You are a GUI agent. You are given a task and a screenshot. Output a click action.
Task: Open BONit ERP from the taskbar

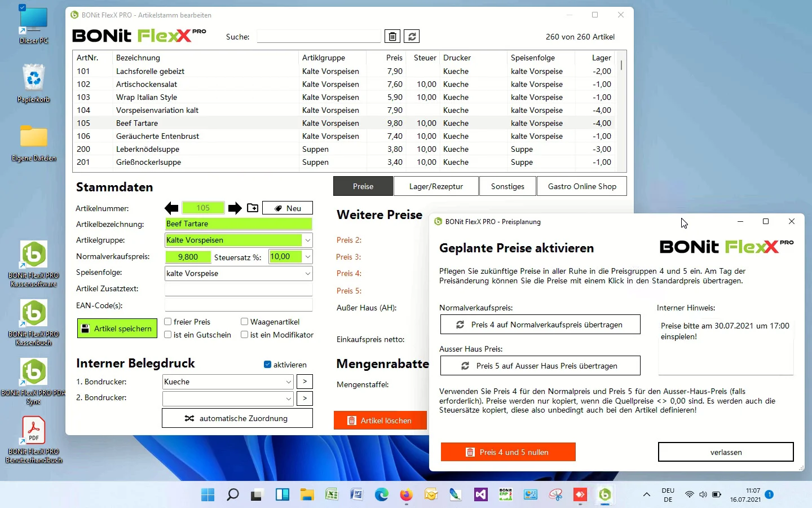pos(505,495)
